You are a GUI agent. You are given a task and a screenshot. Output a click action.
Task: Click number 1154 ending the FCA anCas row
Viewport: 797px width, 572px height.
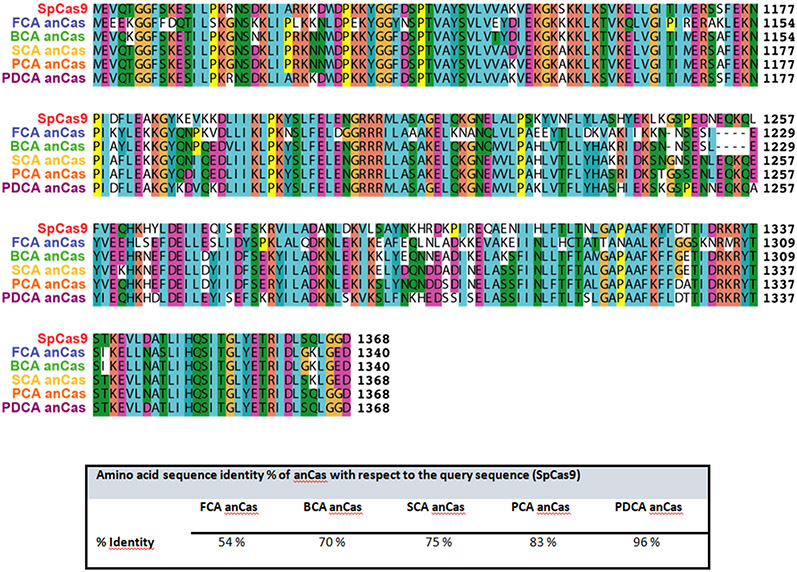(x=778, y=23)
